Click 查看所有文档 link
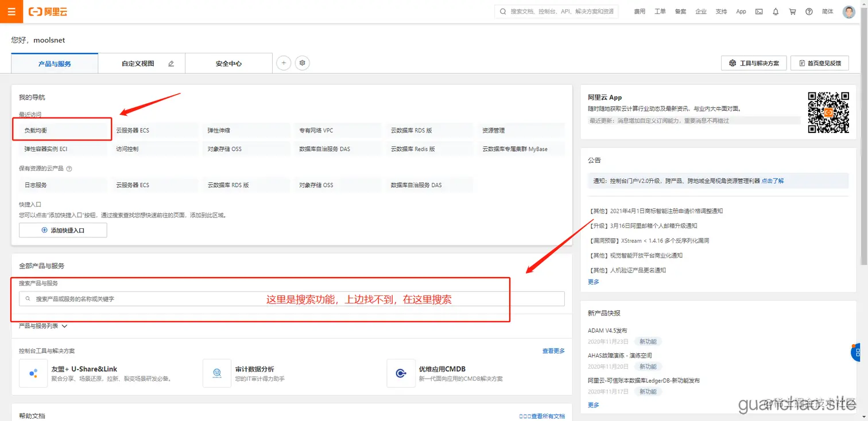 542,416
